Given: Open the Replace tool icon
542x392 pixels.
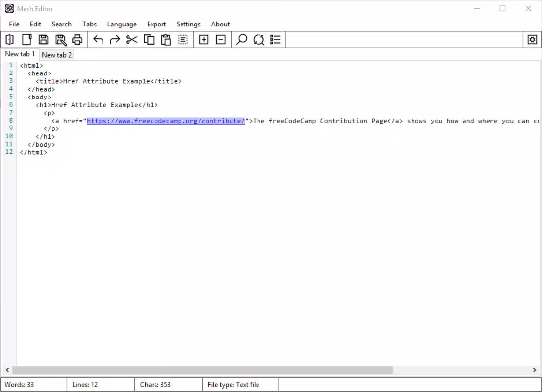Looking at the screenshot, I should pos(258,40).
